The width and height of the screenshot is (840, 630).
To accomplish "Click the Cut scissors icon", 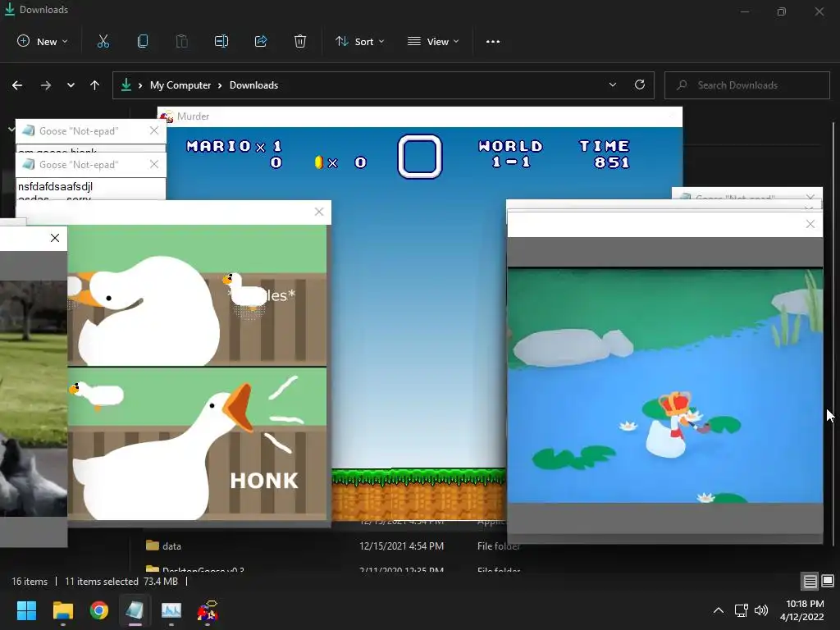I will click(103, 41).
